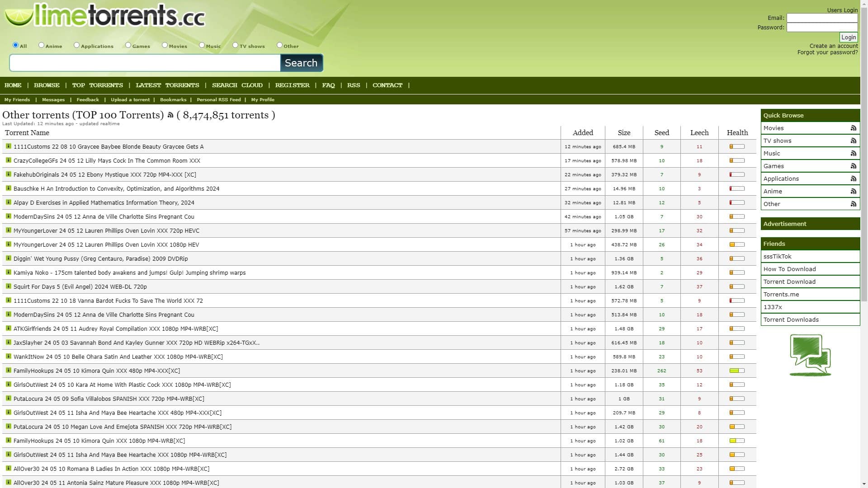Click health bar on the 238.01 MB row
The height and width of the screenshot is (488, 868).
point(737,371)
